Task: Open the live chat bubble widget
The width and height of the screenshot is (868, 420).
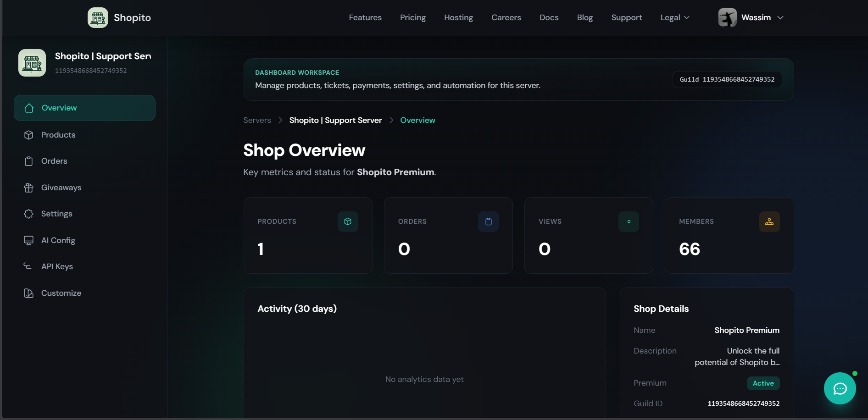Action: (x=840, y=388)
